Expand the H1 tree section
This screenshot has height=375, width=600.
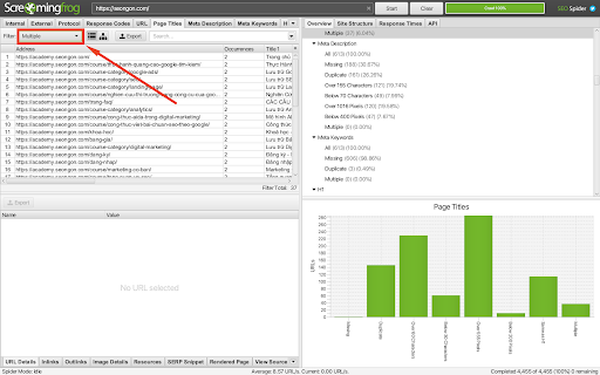pos(314,189)
